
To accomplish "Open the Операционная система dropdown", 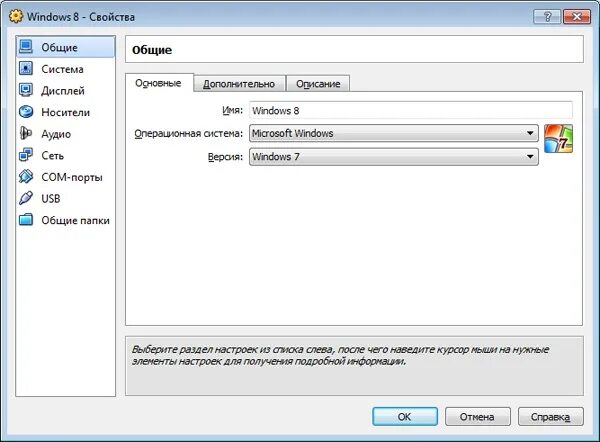I will [x=394, y=133].
